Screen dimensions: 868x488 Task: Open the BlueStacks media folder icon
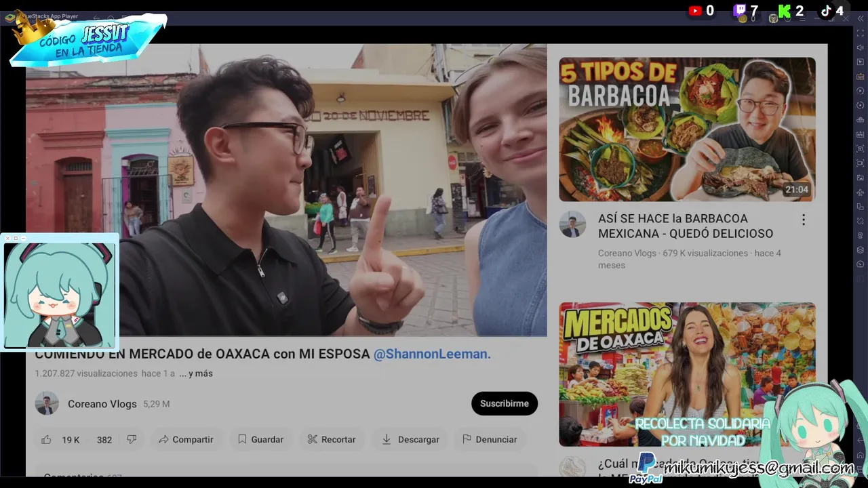coord(861,177)
